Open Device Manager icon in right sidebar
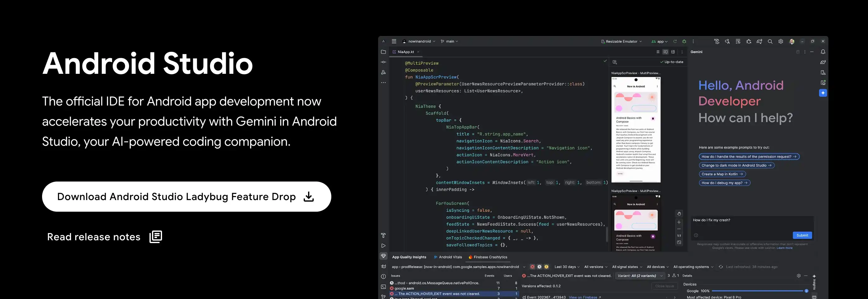This screenshot has height=299, width=868. click(x=823, y=73)
